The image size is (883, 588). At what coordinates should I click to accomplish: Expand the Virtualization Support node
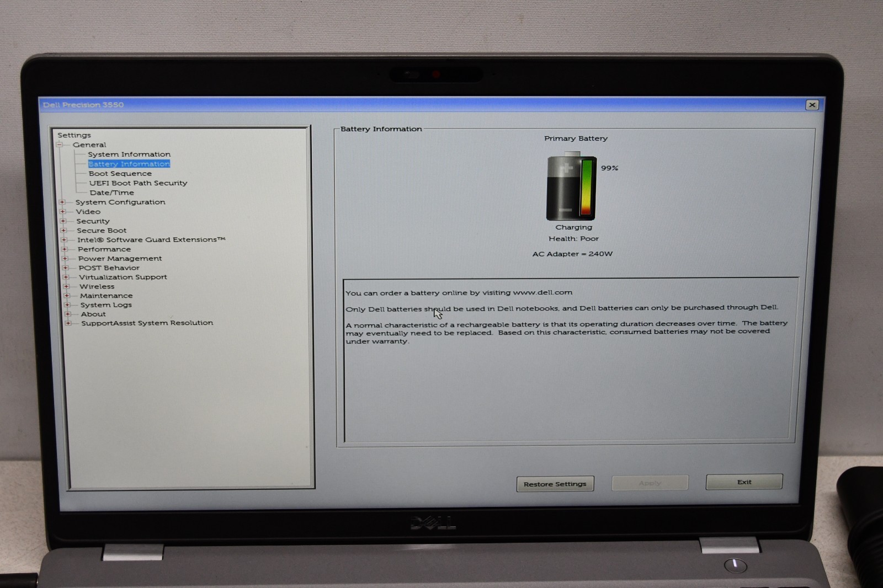(x=66, y=277)
